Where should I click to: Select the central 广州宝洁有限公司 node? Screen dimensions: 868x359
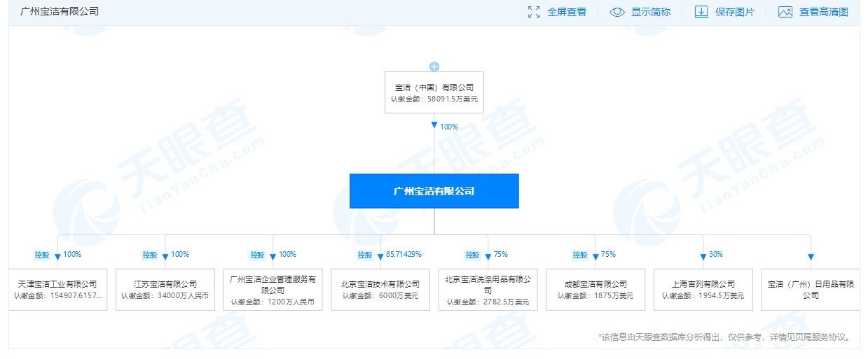click(434, 191)
